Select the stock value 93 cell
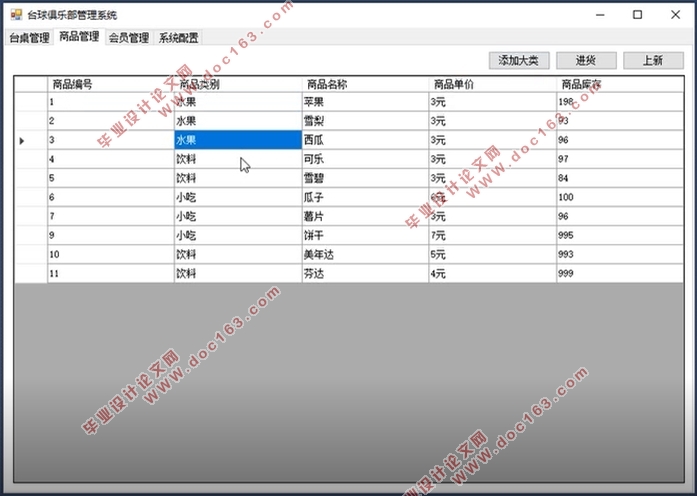 pyautogui.click(x=620, y=121)
